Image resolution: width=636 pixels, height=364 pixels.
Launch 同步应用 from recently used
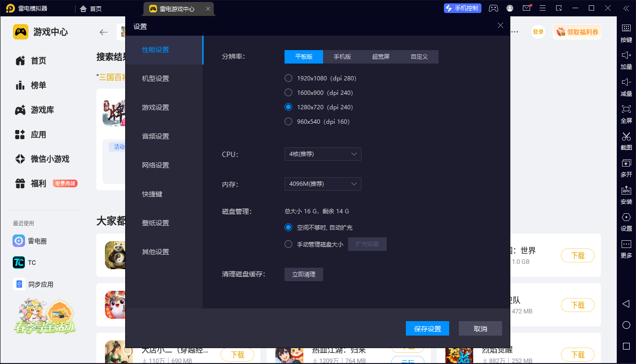[x=33, y=284]
